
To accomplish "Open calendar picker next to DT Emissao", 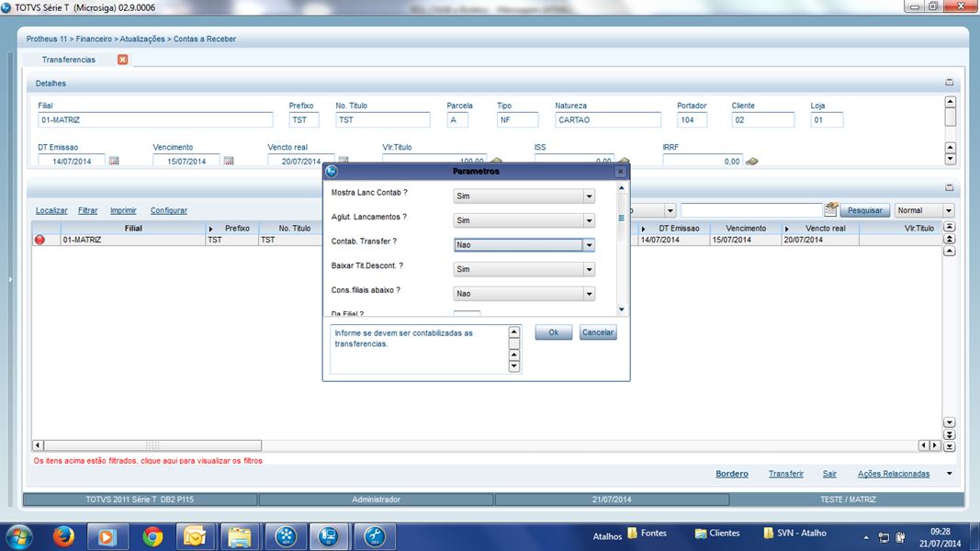I will pos(114,162).
